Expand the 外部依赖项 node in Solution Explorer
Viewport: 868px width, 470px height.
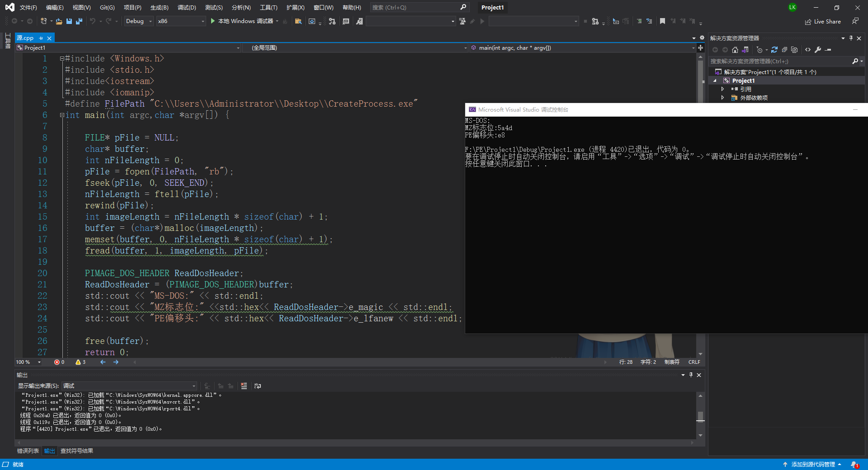click(722, 98)
